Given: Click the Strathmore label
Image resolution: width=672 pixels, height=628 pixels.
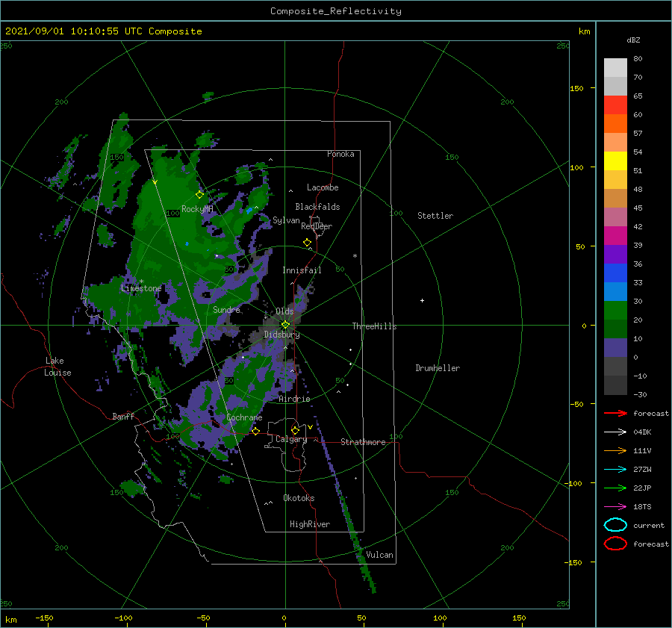Looking at the screenshot, I should tap(363, 442).
